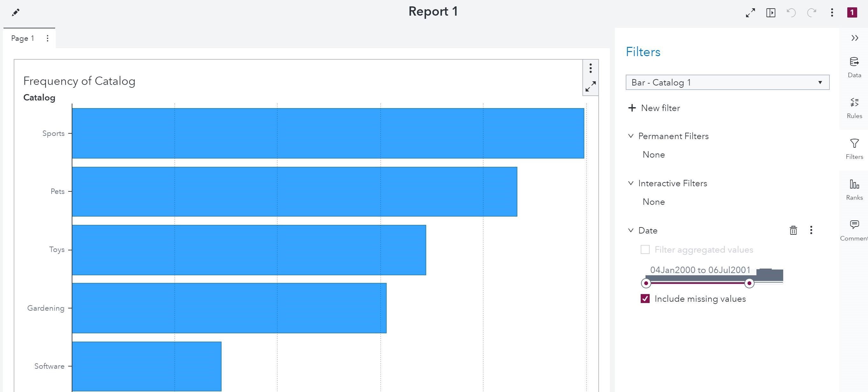
Task: Click the edit pencil icon
Action: tap(15, 12)
